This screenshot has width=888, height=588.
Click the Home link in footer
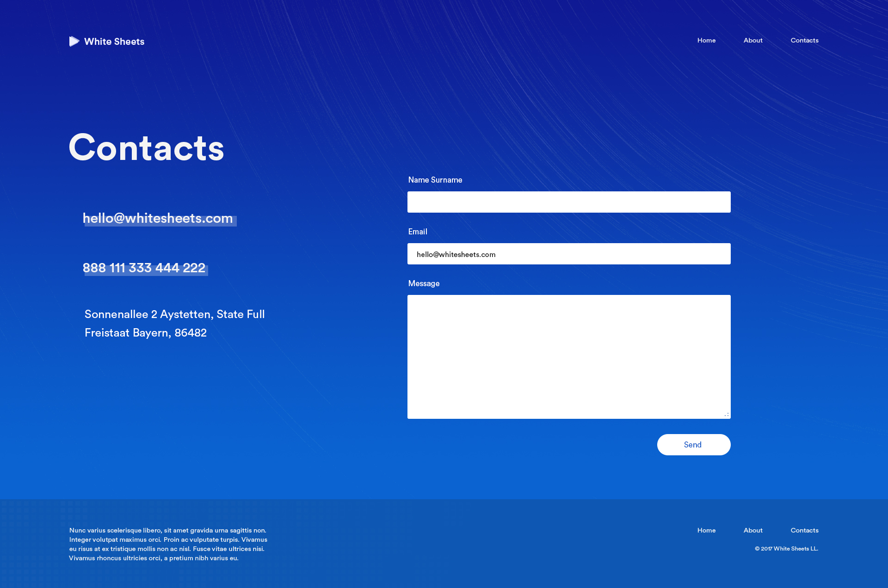click(706, 530)
